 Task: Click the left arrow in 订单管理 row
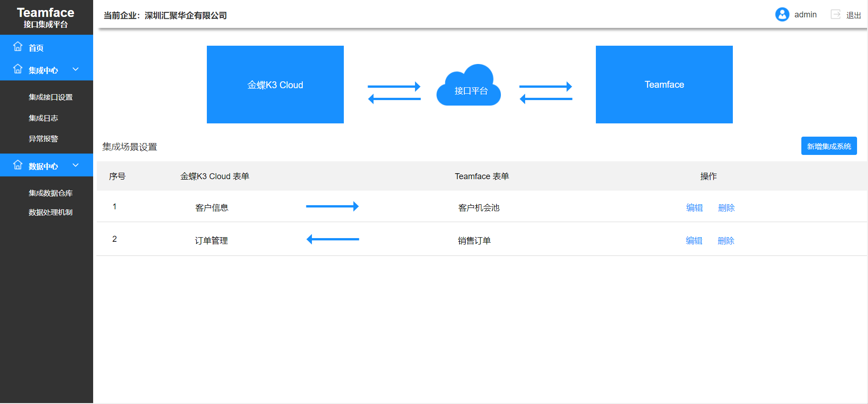click(x=332, y=239)
